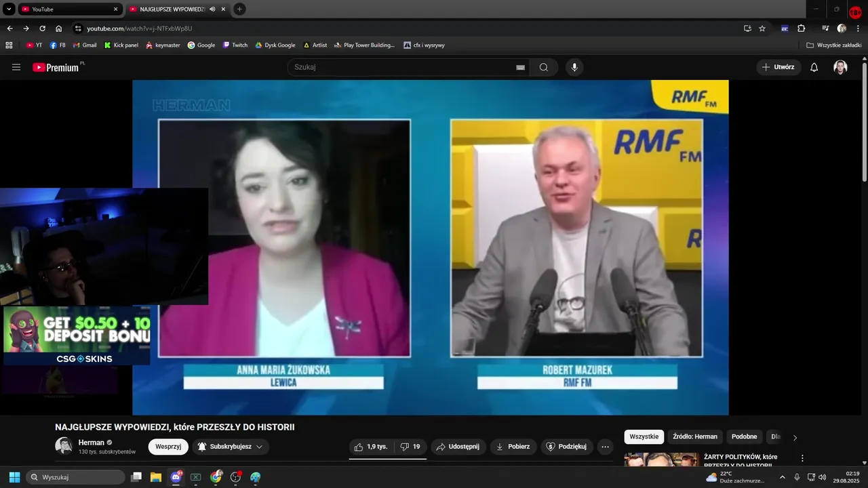The height and width of the screenshot is (488, 868).
Task: Open the Windows Start menu
Action: tap(14, 477)
